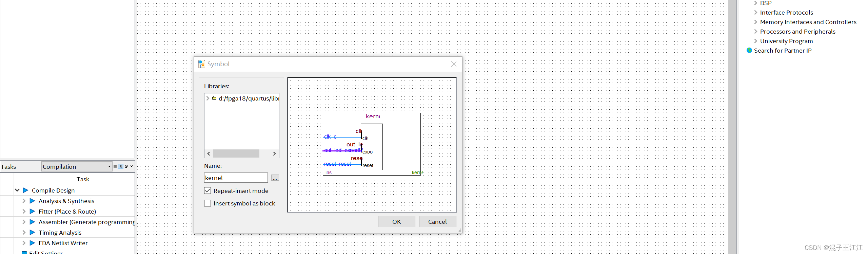Expand the d:/fpga18/quartus library folder
The image size is (868, 254).
(x=208, y=98)
